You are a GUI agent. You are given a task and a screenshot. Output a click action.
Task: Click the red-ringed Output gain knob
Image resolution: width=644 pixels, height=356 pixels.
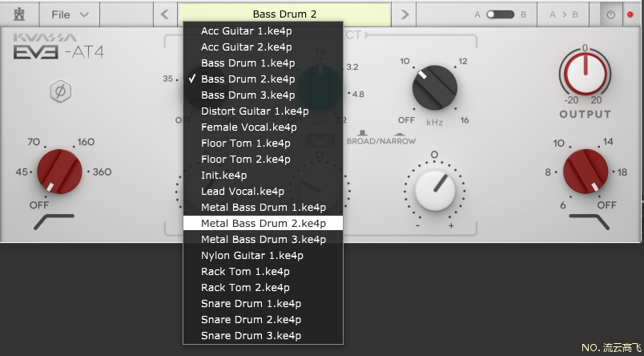click(x=586, y=73)
